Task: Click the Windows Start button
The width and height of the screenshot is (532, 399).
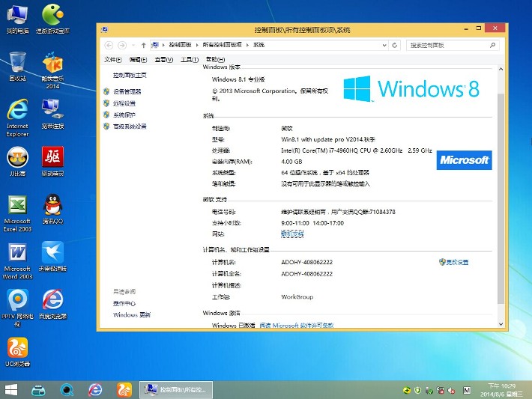Action: pos(11,390)
